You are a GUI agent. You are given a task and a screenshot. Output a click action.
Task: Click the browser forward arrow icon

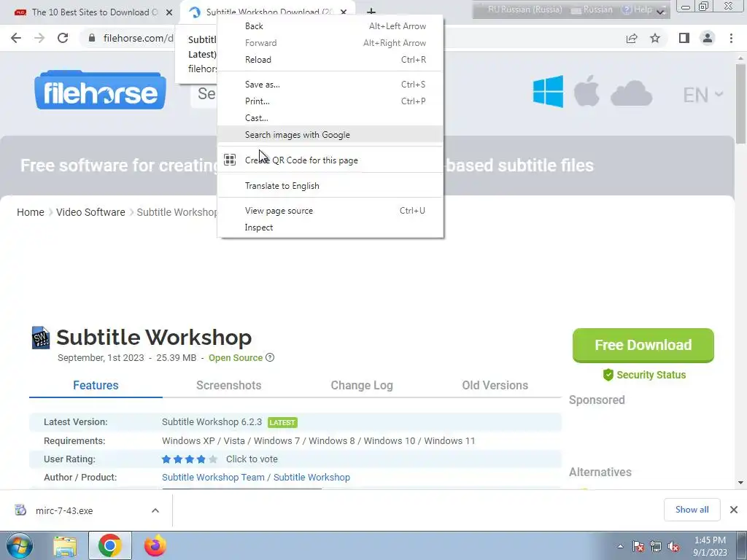pos(39,38)
